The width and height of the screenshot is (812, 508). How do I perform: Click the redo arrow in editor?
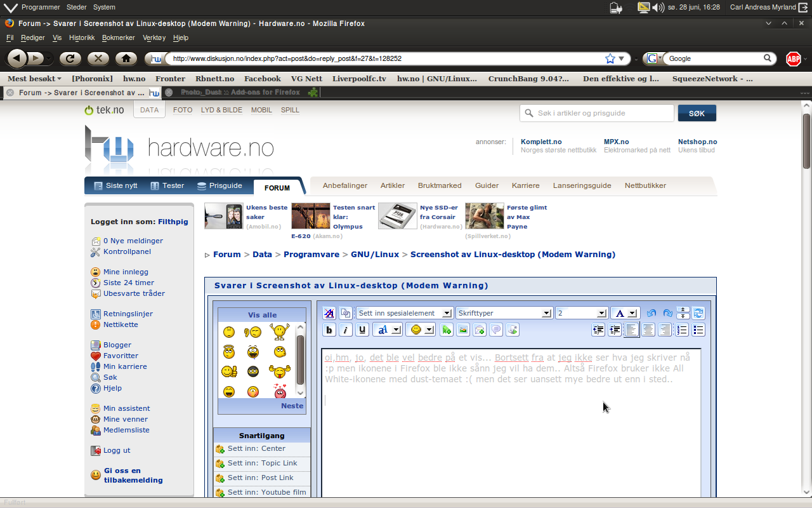click(x=668, y=313)
